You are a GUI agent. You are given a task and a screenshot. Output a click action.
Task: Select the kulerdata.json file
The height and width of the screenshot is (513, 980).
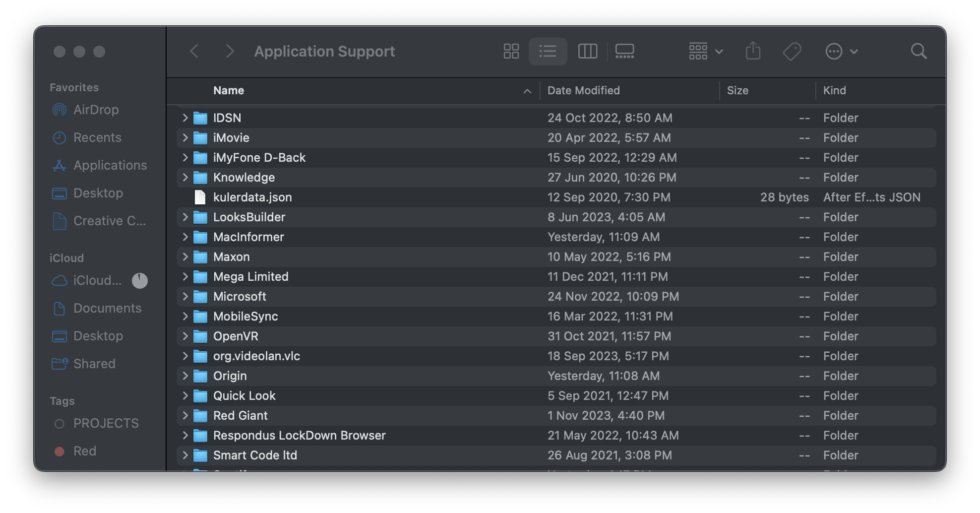(252, 197)
